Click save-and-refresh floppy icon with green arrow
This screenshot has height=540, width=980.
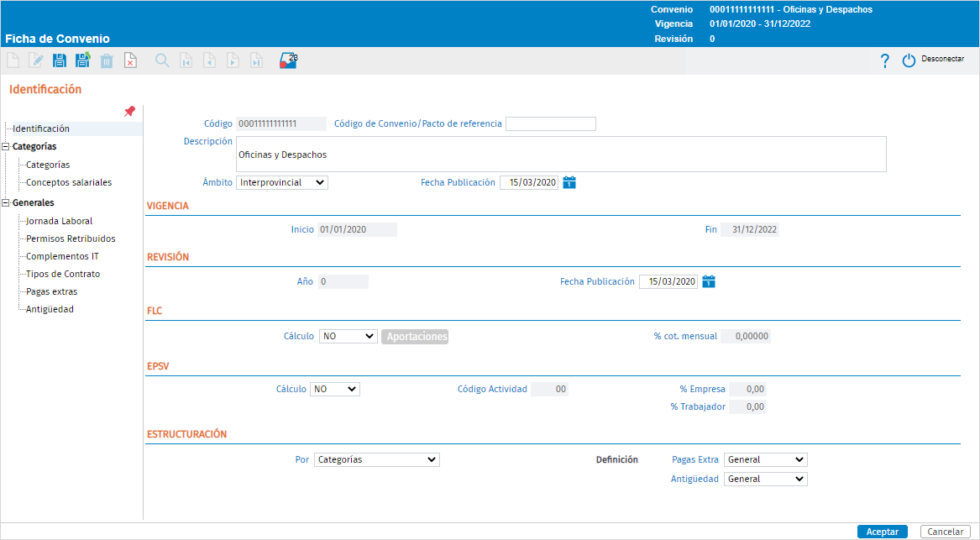(82, 60)
